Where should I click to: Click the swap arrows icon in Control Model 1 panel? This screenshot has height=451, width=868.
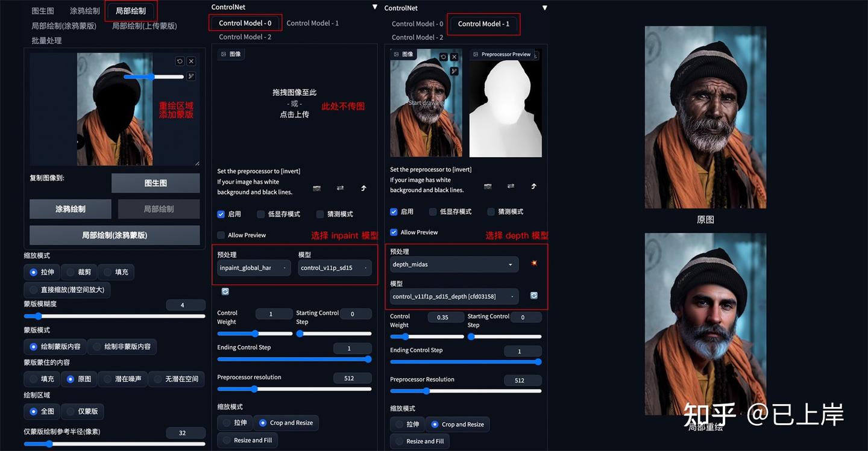tap(511, 186)
